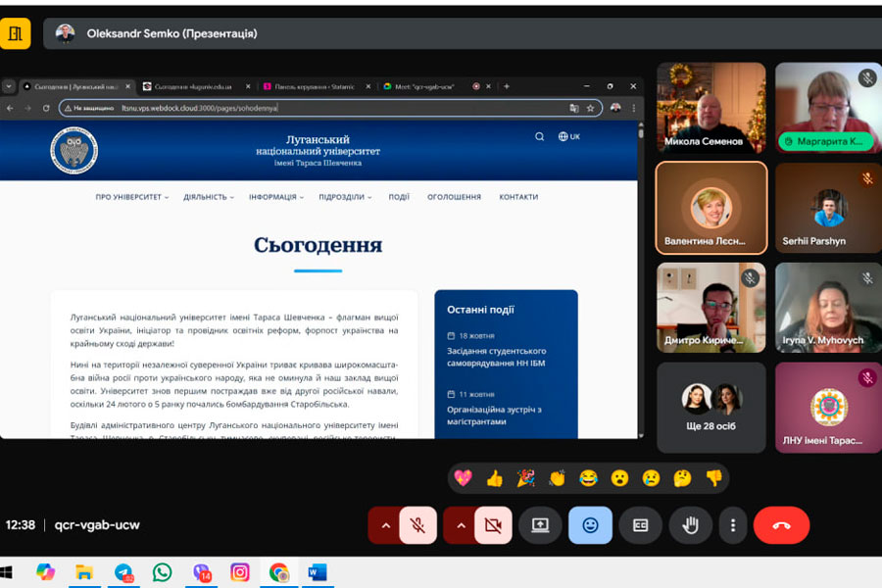Click the 'Ще 28 осіб' participants tile
The height and width of the screenshot is (588, 882).
[710, 408]
